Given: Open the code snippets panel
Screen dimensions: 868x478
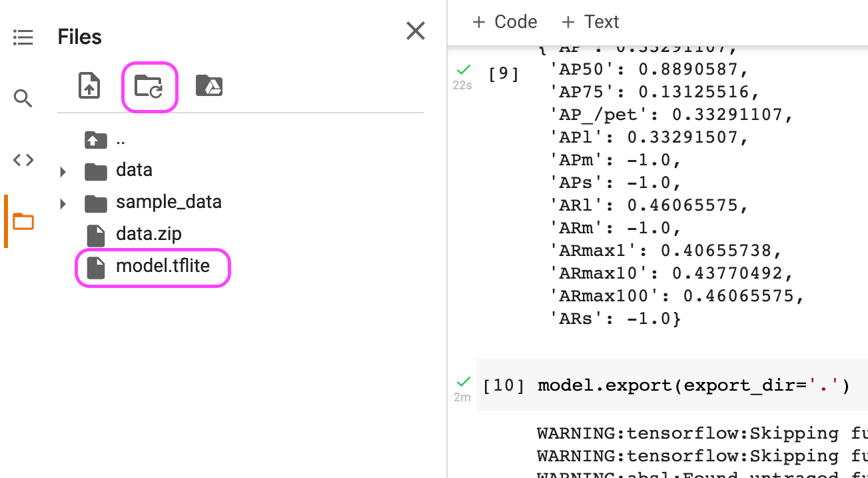Looking at the screenshot, I should point(23,159).
